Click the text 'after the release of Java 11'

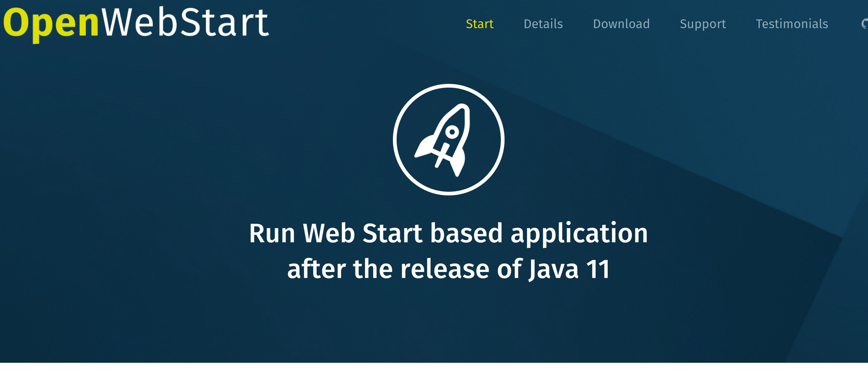449,269
